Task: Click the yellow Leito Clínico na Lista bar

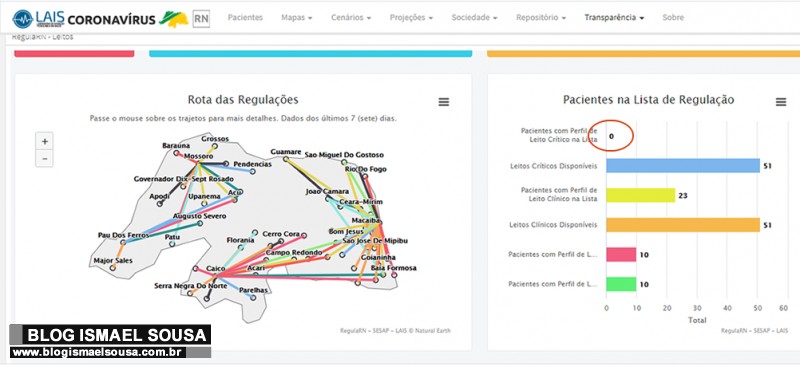Action: click(x=641, y=195)
